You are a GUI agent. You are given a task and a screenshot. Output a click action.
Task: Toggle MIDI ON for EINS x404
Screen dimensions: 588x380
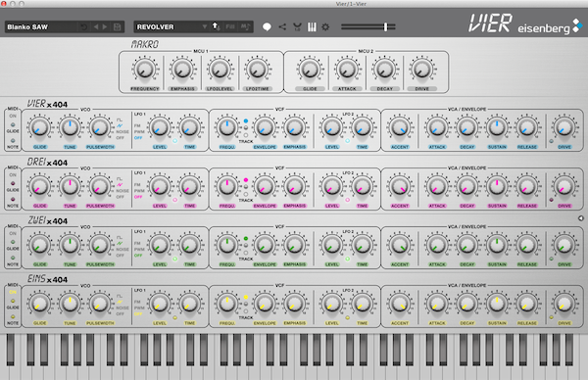pyautogui.click(x=13, y=292)
